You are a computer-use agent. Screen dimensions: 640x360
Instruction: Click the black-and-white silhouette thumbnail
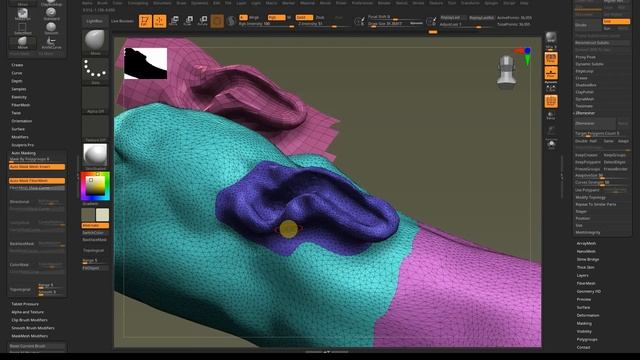click(x=146, y=63)
